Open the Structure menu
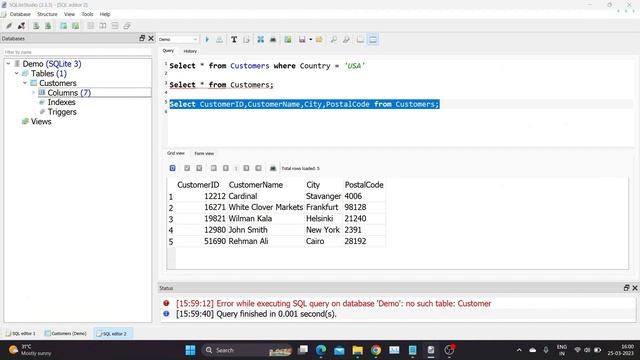 coord(47,14)
